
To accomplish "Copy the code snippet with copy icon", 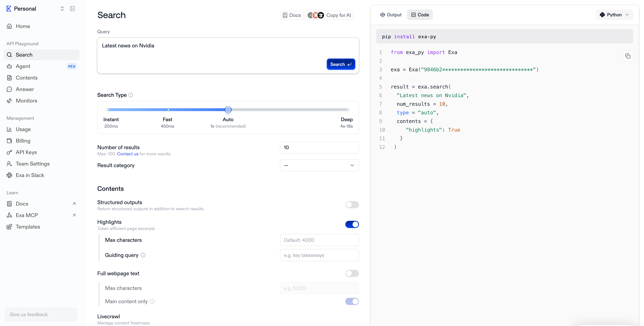I will click(x=628, y=56).
